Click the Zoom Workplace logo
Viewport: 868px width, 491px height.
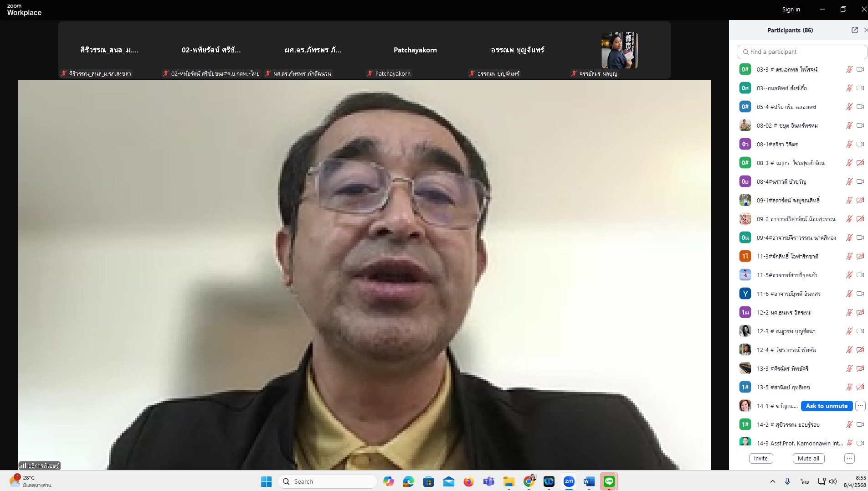click(24, 10)
